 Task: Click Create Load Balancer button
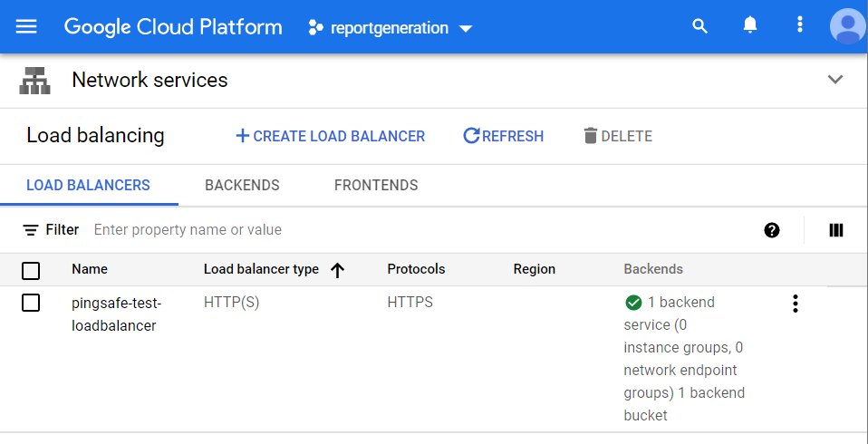coord(330,137)
